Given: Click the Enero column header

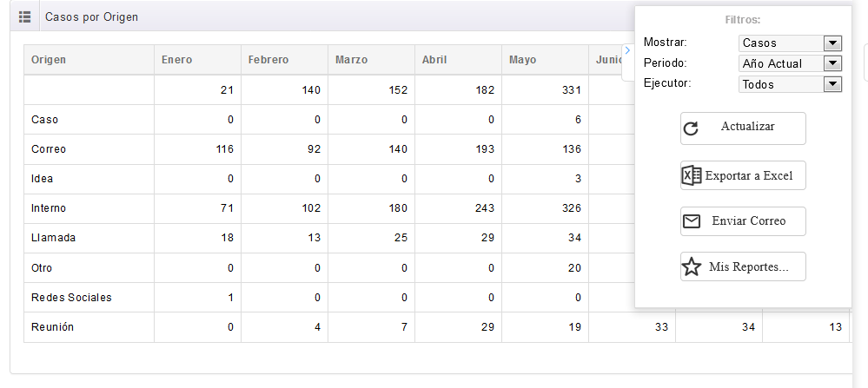Looking at the screenshot, I should (x=177, y=60).
